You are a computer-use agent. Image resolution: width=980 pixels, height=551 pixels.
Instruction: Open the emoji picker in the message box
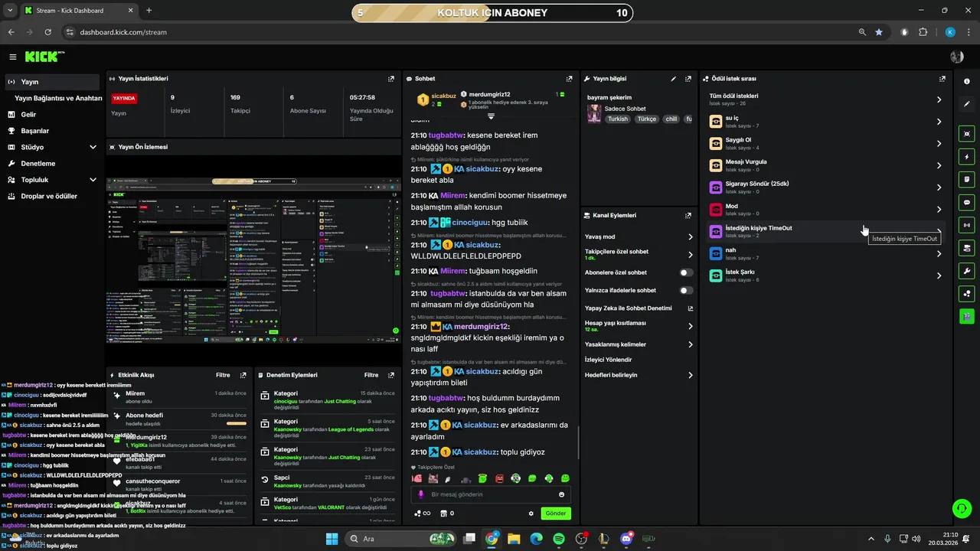[561, 494]
